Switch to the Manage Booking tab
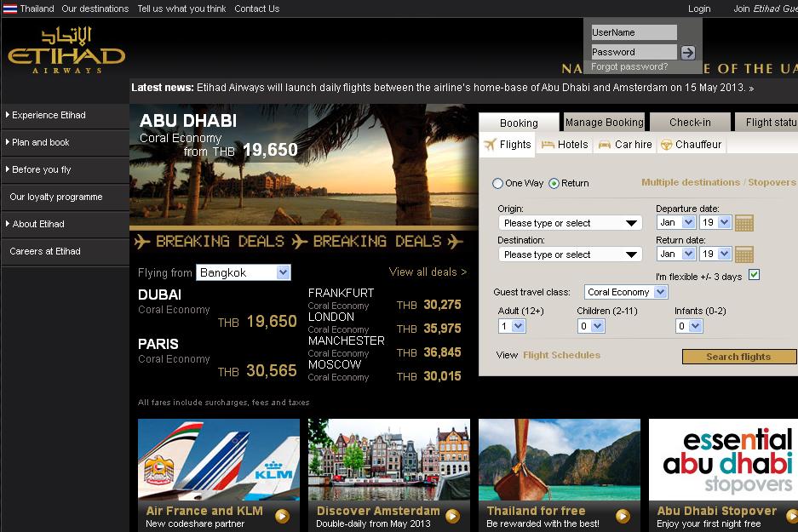This screenshot has width=798, height=532. (x=604, y=123)
